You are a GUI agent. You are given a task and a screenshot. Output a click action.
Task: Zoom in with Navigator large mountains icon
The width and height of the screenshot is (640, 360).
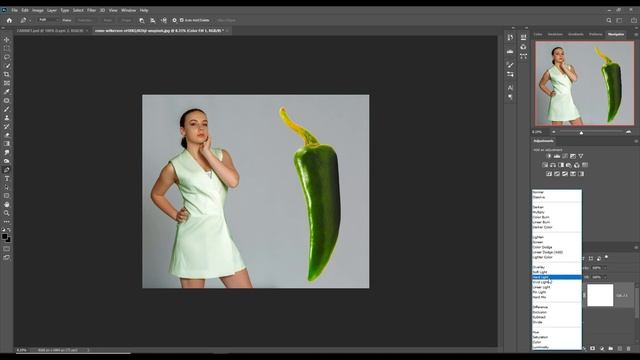(629, 132)
